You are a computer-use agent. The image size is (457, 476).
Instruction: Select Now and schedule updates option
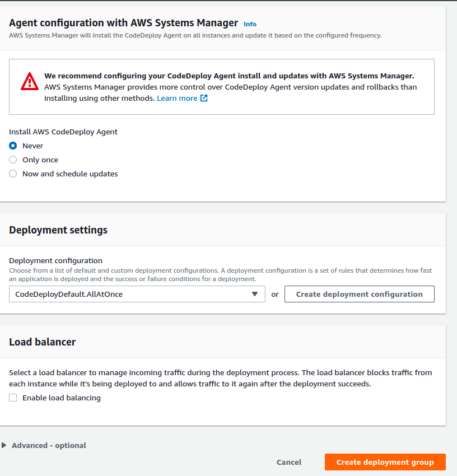(13, 174)
